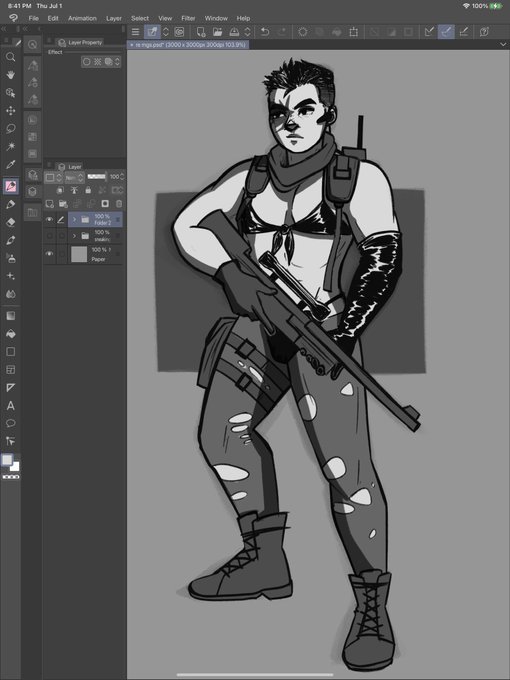The image size is (510, 680).
Task: Open the File menu
Action: pyautogui.click(x=33, y=18)
